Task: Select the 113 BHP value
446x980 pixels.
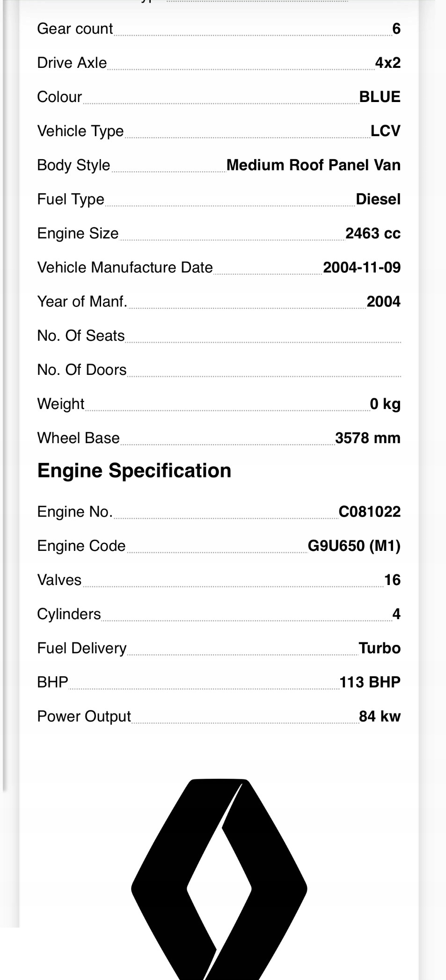Action: [x=370, y=682]
